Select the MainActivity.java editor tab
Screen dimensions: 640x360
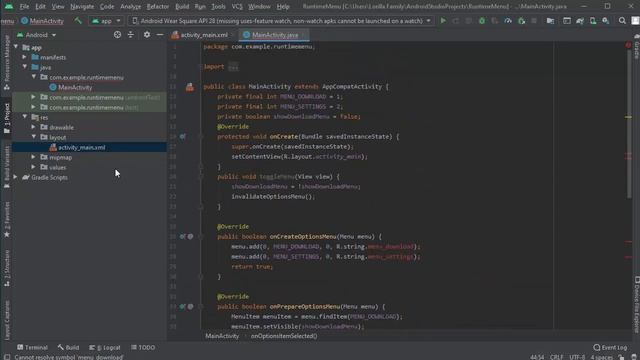tap(273, 35)
